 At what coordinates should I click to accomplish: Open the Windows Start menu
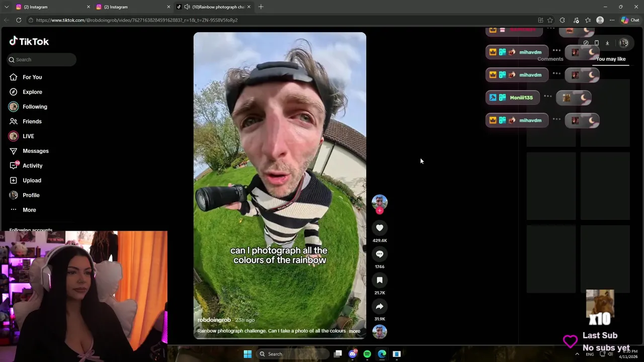(248, 354)
